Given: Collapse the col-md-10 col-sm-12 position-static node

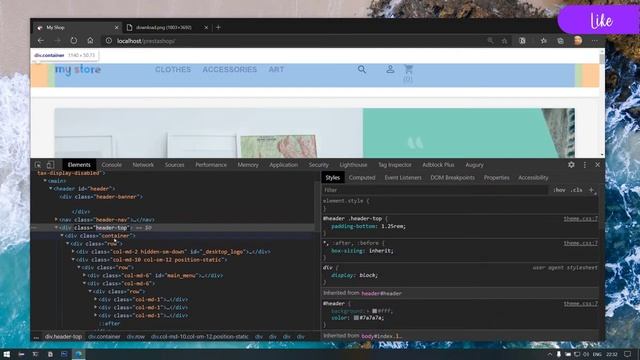Looking at the screenshot, I should pos(73,260).
